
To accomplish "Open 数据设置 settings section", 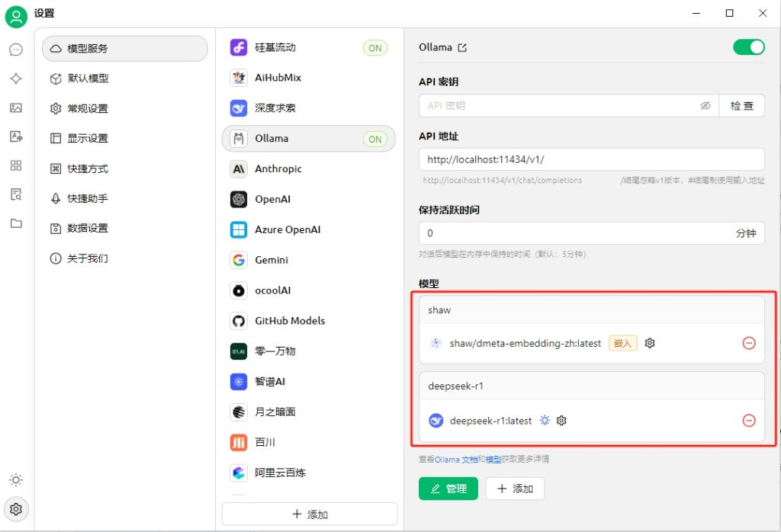I will [x=125, y=229].
